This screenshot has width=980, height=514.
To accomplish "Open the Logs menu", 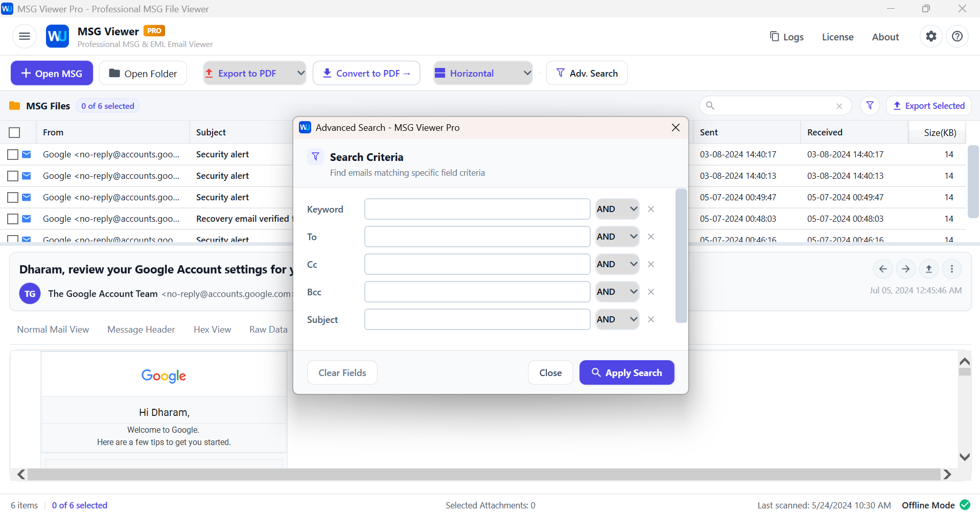I will click(x=787, y=37).
